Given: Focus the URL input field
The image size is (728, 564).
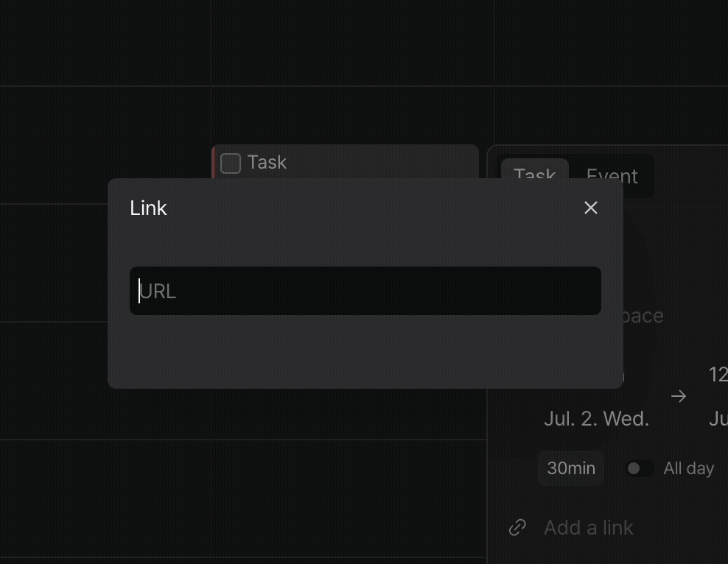Looking at the screenshot, I should (365, 291).
